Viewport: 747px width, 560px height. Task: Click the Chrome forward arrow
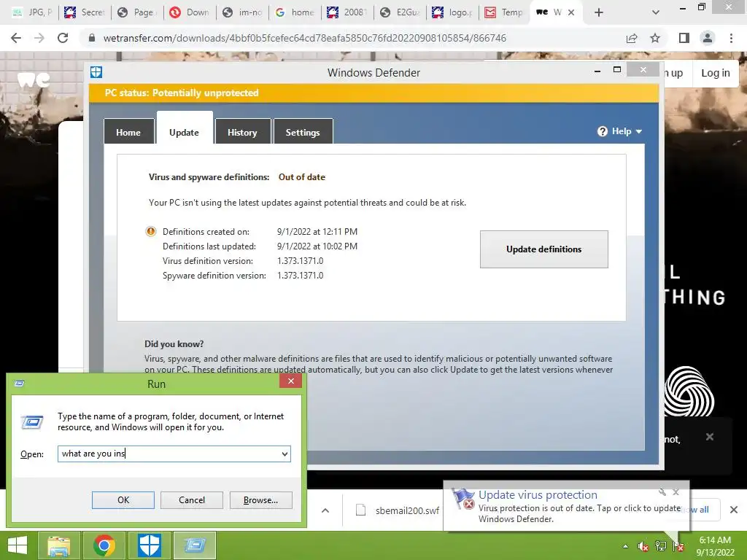click(39, 38)
